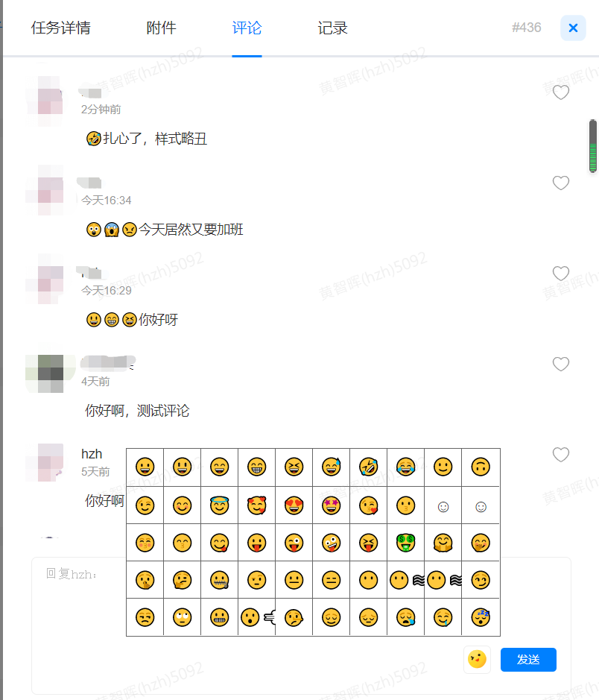The width and height of the screenshot is (599, 700).
Task: Choose the upside-down face emoji
Action: click(x=481, y=467)
